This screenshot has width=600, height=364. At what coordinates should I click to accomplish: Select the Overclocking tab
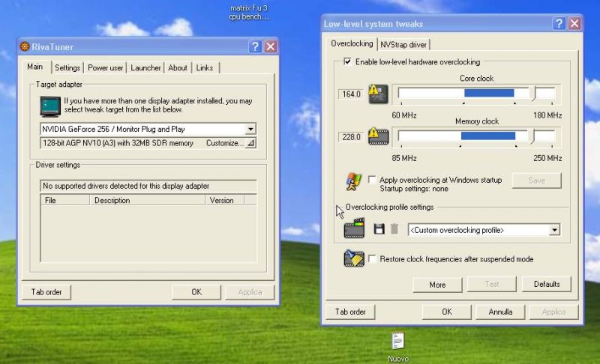pos(352,44)
